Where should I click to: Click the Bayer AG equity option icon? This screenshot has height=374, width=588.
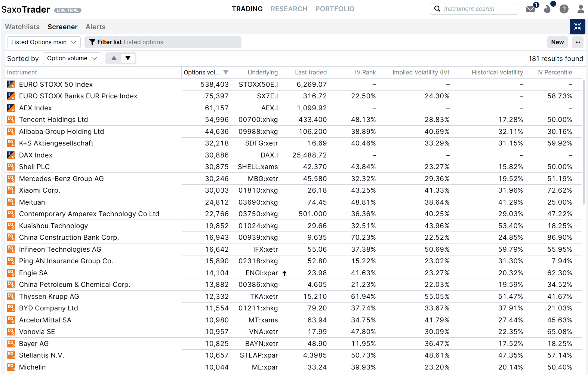[11, 344]
